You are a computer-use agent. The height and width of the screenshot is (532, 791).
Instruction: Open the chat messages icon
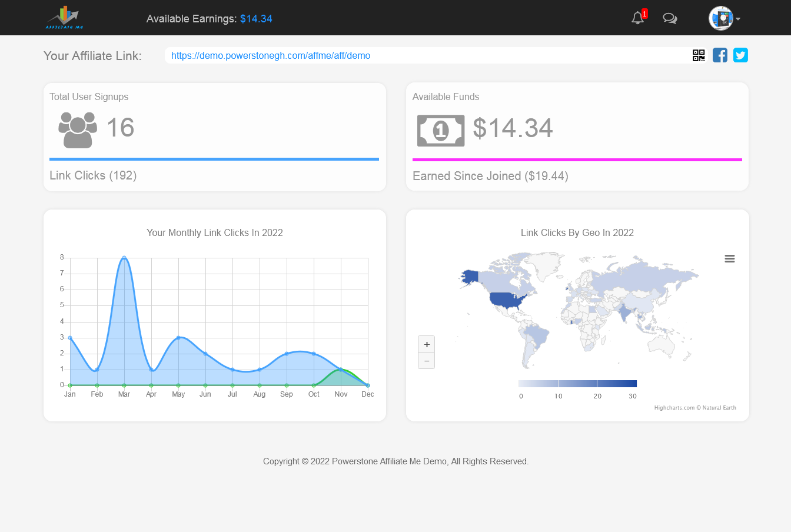(670, 18)
